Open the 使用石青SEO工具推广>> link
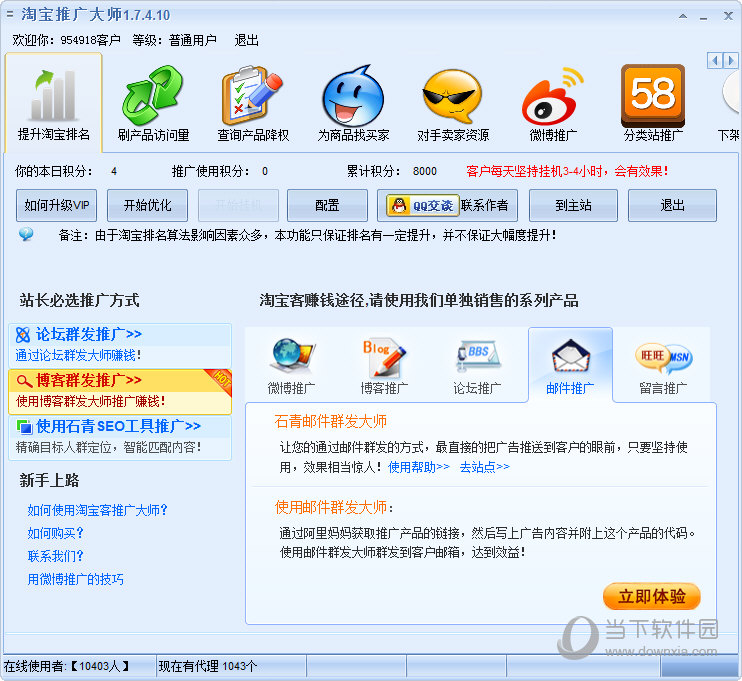 118,426
